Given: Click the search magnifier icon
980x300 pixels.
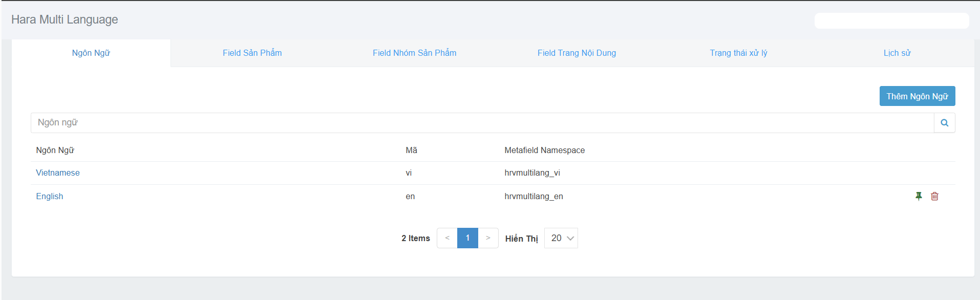Looking at the screenshot, I should coord(944,123).
